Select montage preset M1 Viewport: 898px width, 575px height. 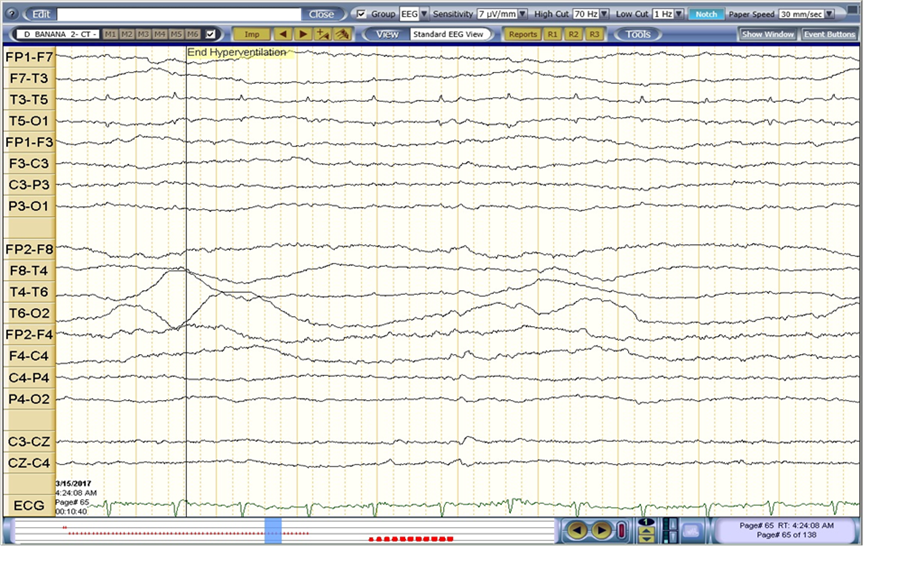pyautogui.click(x=110, y=34)
